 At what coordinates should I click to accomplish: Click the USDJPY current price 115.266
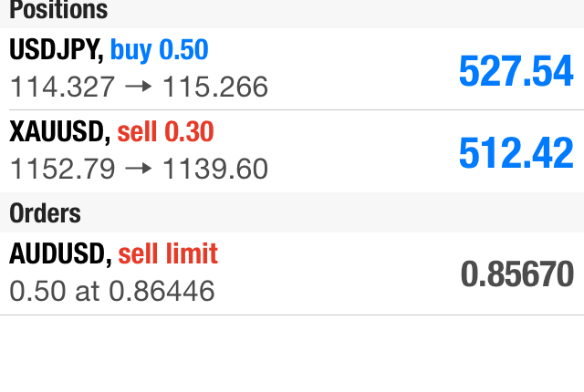[215, 87]
